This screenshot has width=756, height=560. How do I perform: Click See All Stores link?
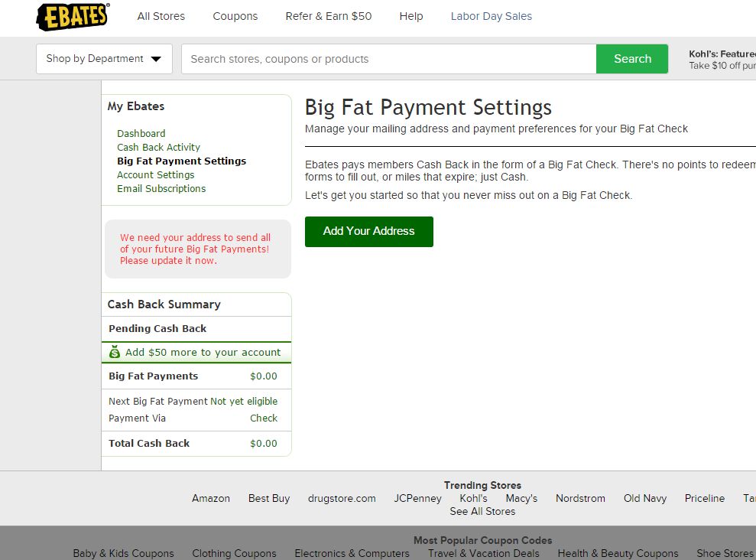482,512
